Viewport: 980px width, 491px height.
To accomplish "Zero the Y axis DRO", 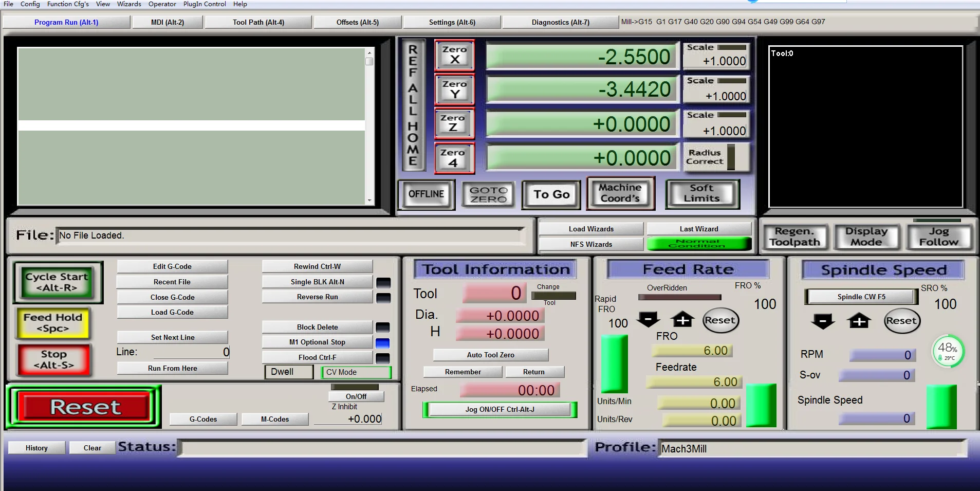I will tap(454, 89).
